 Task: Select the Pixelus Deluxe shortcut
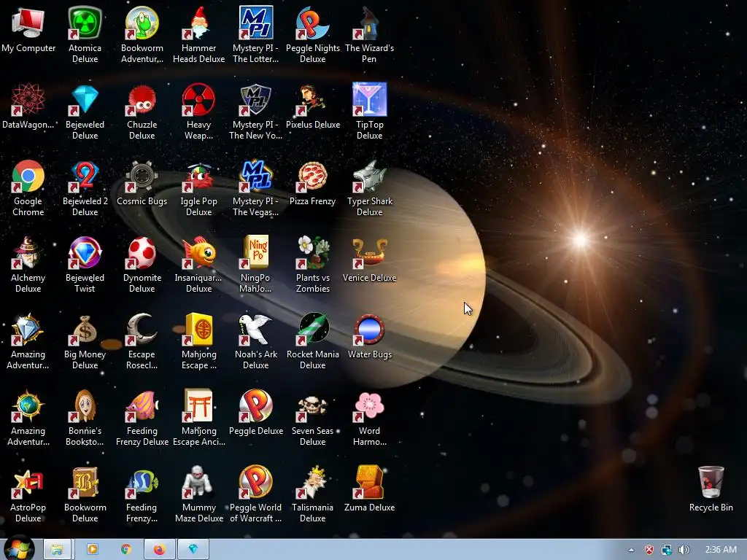click(312, 99)
